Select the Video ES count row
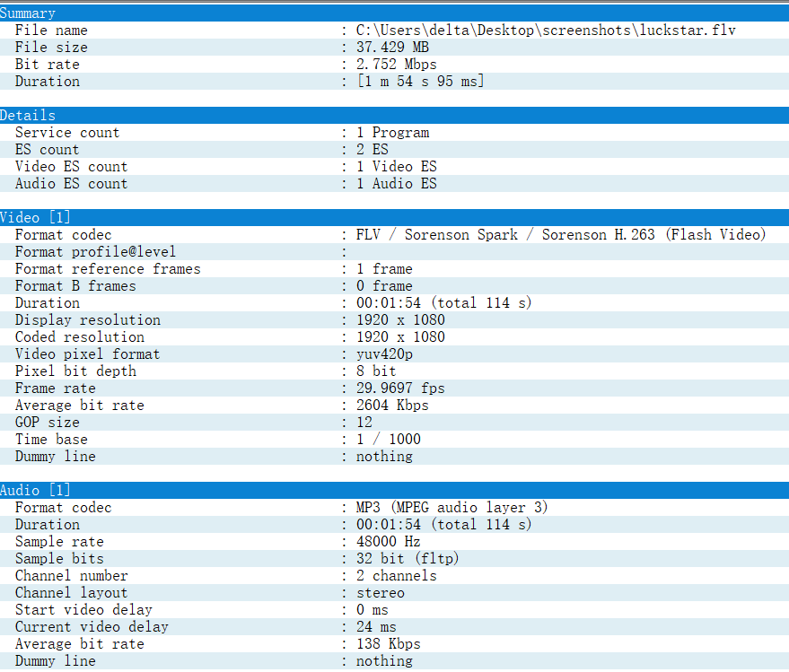The height and width of the screenshot is (672, 789). pos(71,167)
